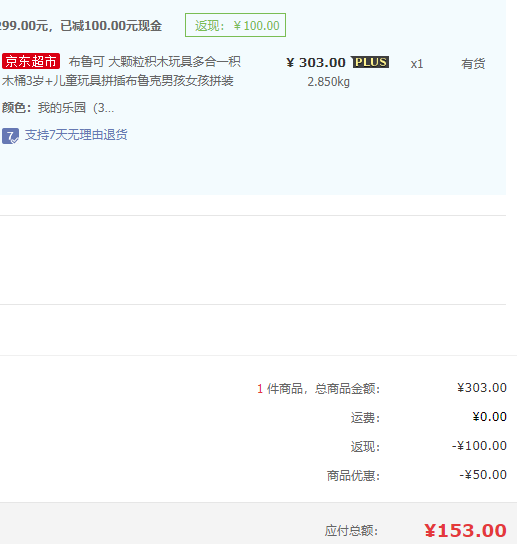This screenshot has height=544, width=517.
Task: Select the 已减100.00元现金 promotion text
Action: 111,26
